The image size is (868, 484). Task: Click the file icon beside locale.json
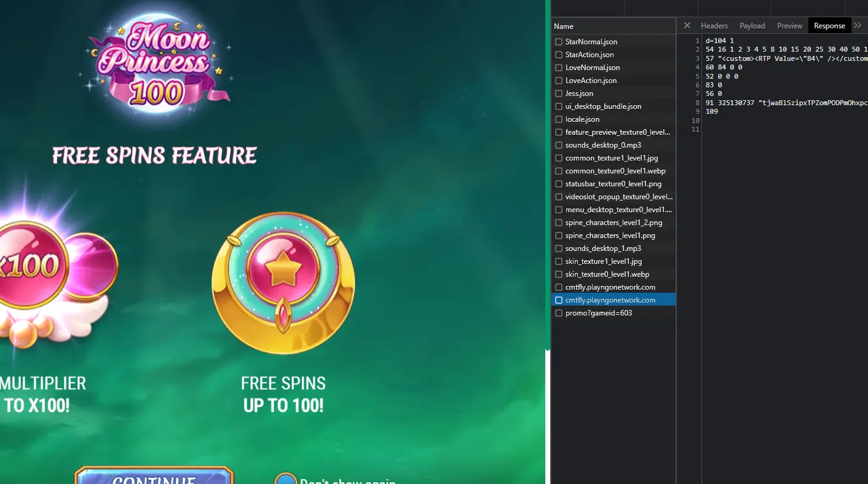(x=559, y=119)
